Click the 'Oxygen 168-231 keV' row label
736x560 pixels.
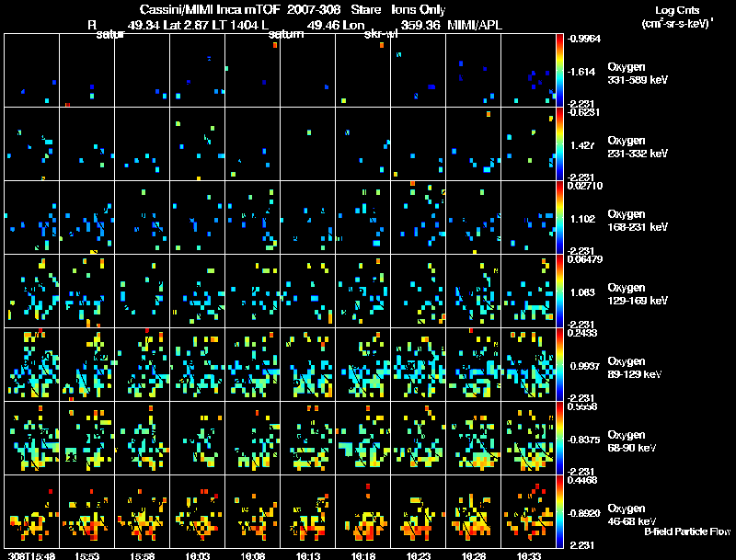(x=638, y=221)
